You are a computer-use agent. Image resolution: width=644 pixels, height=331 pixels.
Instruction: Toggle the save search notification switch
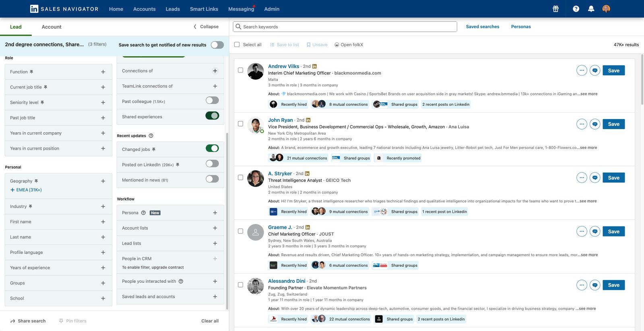217,45
